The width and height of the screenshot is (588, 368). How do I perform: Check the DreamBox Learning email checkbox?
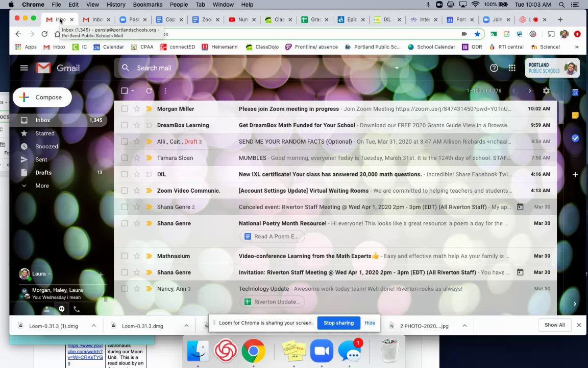[125, 125]
